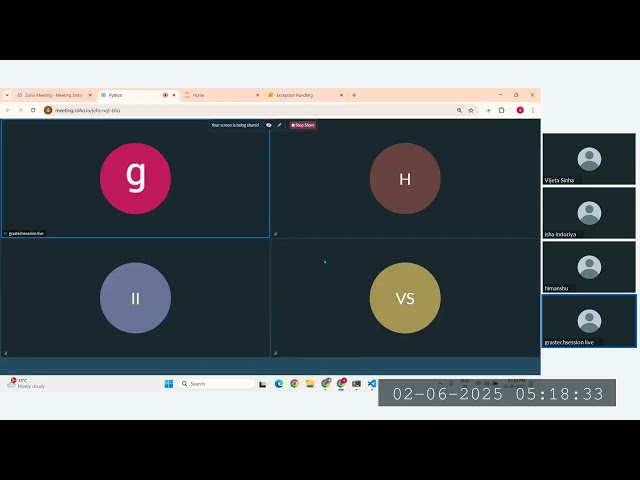Go forward in browser history
Image resolution: width=640 pixels, height=480 pixels.
[20, 110]
